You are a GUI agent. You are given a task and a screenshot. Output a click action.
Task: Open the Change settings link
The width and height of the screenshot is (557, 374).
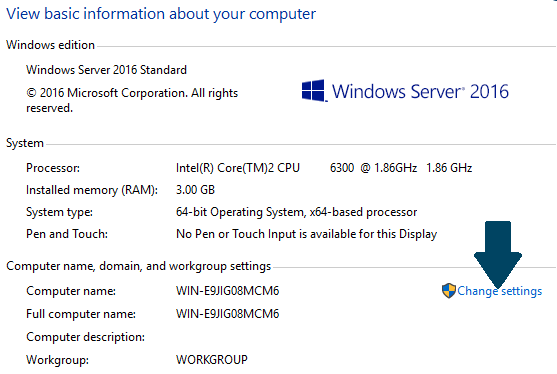pyautogui.click(x=499, y=291)
